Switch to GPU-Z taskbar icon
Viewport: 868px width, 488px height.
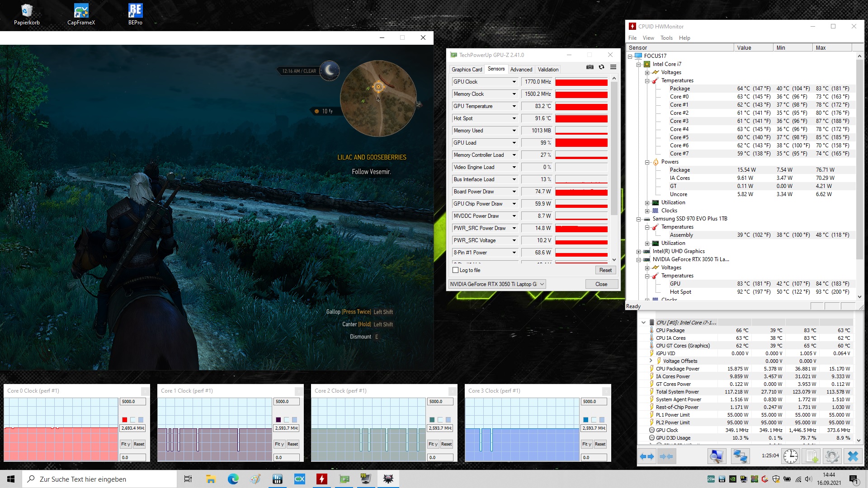(344, 479)
